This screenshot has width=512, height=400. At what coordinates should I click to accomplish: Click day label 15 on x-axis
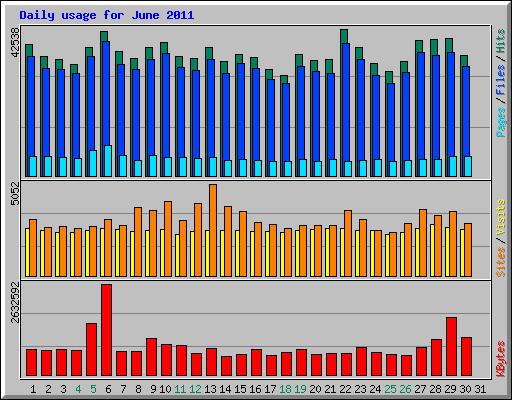[x=240, y=389]
